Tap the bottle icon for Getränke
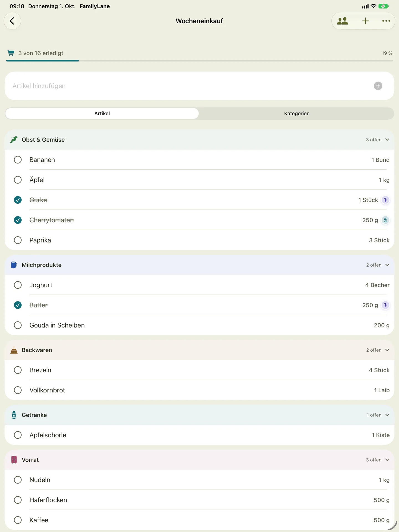 pyautogui.click(x=14, y=415)
